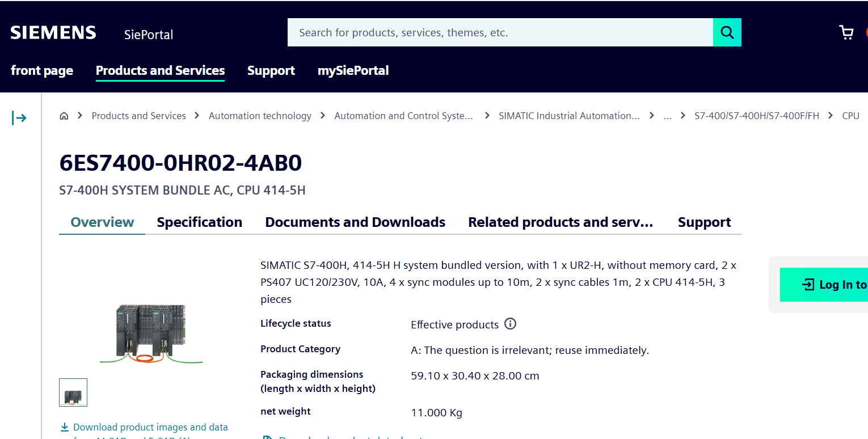Screen dimensions: 868x439
Task: Select the Support tab under product title
Action: [704, 222]
